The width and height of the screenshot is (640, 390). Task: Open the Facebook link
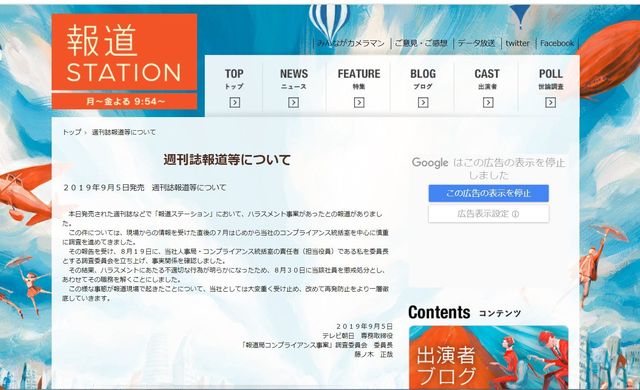point(557,43)
